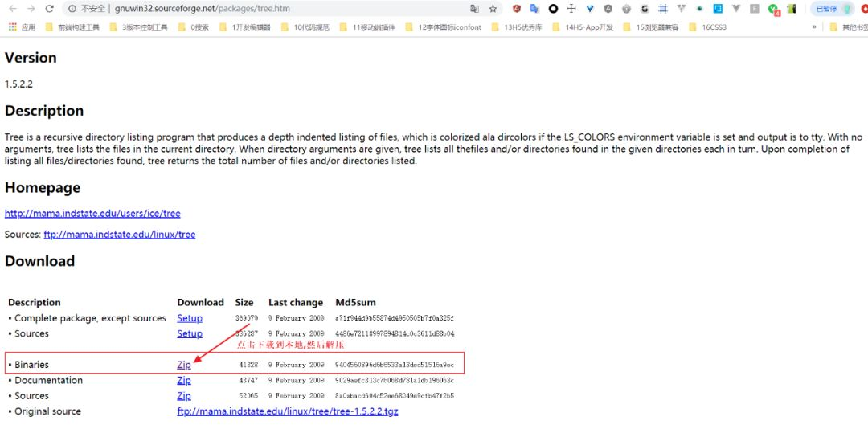Open the 前端构建工具 bookmark folder
Image resolution: width=868 pixels, height=429 pixels.
72,27
